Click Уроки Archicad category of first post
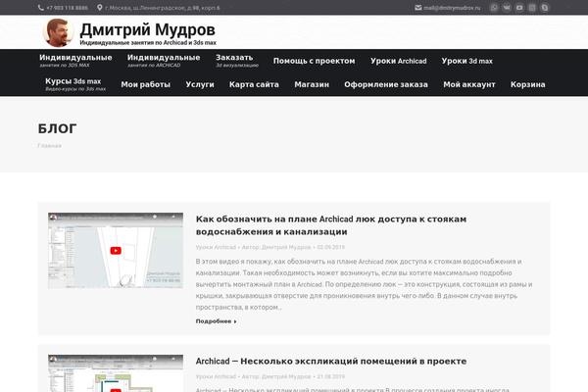The height and width of the screenshot is (392, 588). 216,247
